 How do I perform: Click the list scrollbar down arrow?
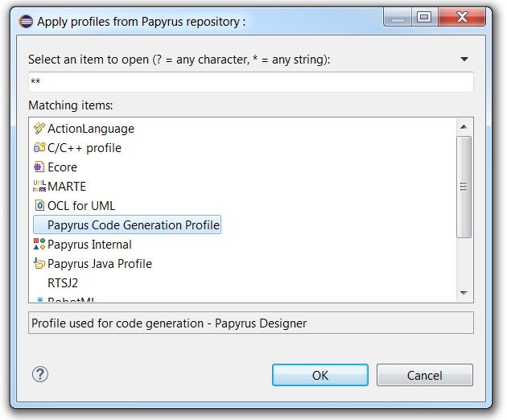pos(464,293)
